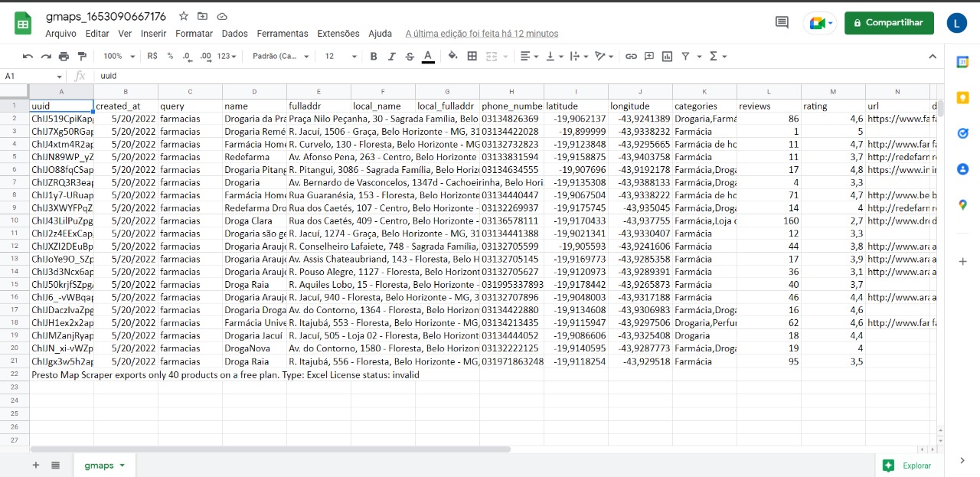Open the text color picker
980x477 pixels.
point(428,56)
